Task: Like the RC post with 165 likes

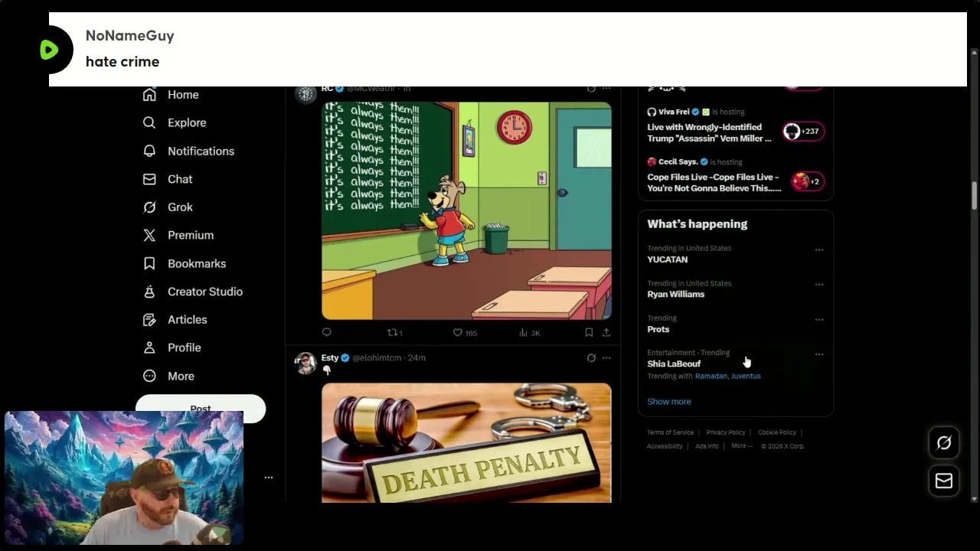Action: click(465, 332)
